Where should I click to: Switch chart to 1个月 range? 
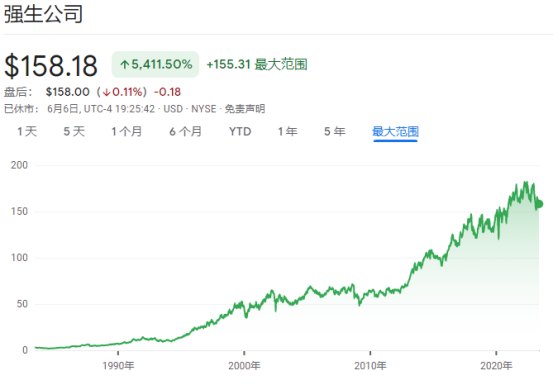[x=126, y=132]
